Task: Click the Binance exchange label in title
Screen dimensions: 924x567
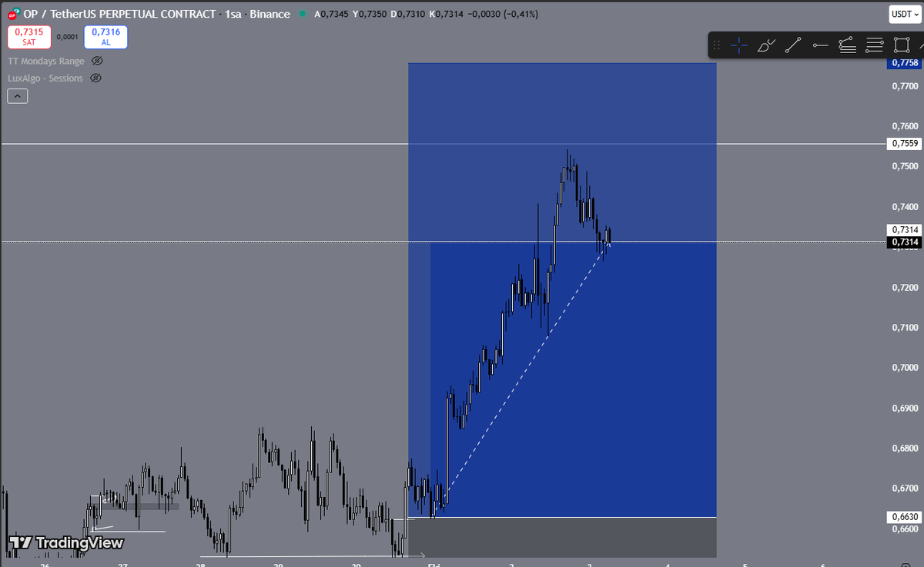Action: point(270,14)
